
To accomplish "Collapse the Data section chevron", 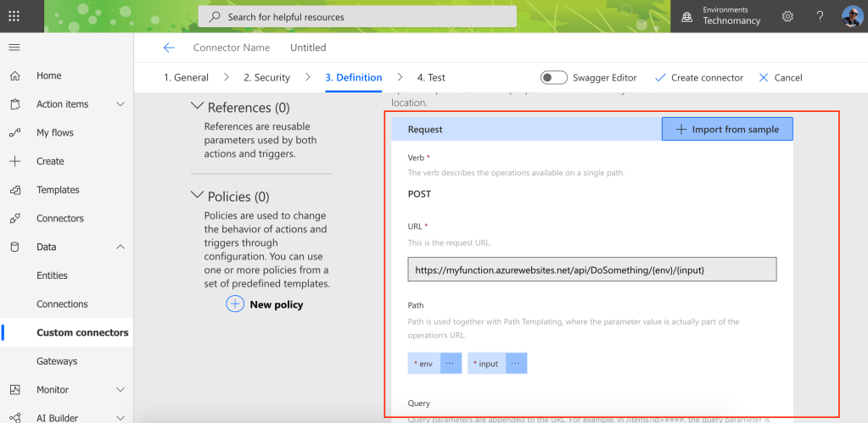I will pos(120,247).
